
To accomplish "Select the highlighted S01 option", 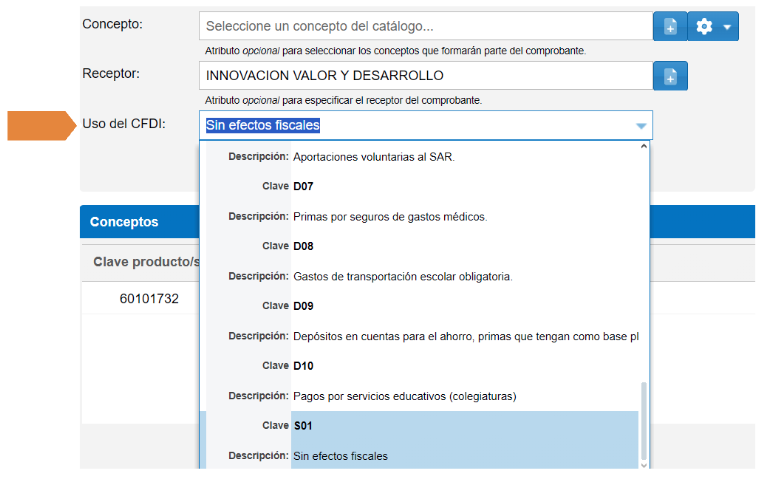I will 418,440.
